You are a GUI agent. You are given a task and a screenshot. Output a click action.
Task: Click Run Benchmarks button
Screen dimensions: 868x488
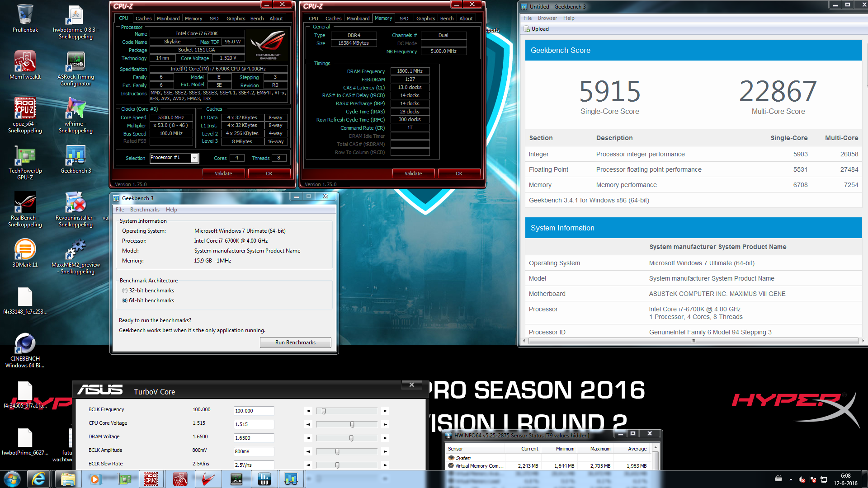pos(295,343)
